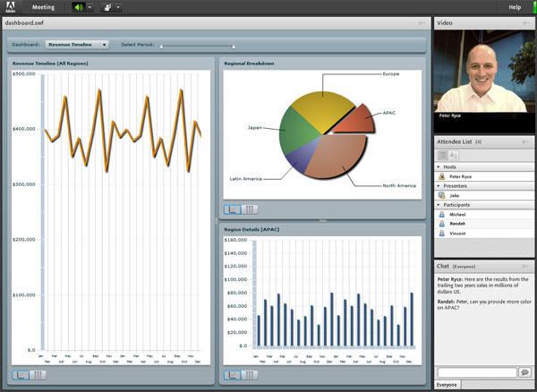Open the Video pod options menu icon
Image resolution: width=537 pixels, height=392 pixels.
pyautogui.click(x=526, y=21)
